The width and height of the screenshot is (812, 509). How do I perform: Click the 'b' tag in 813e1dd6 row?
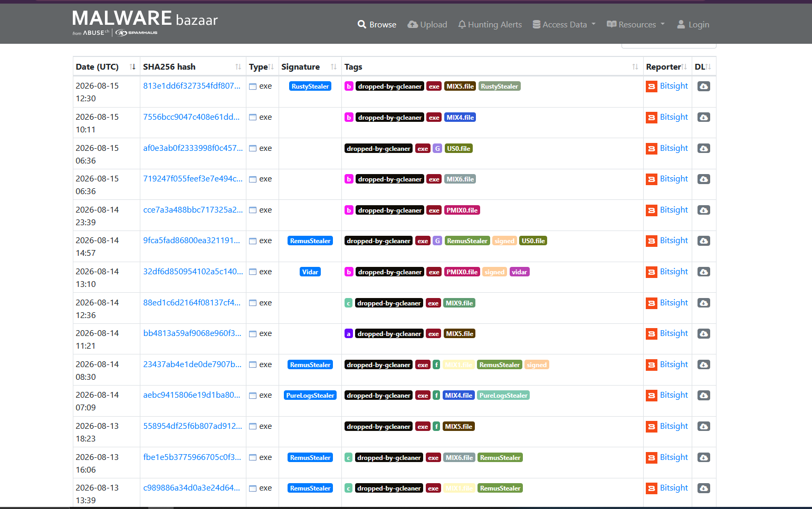349,87
